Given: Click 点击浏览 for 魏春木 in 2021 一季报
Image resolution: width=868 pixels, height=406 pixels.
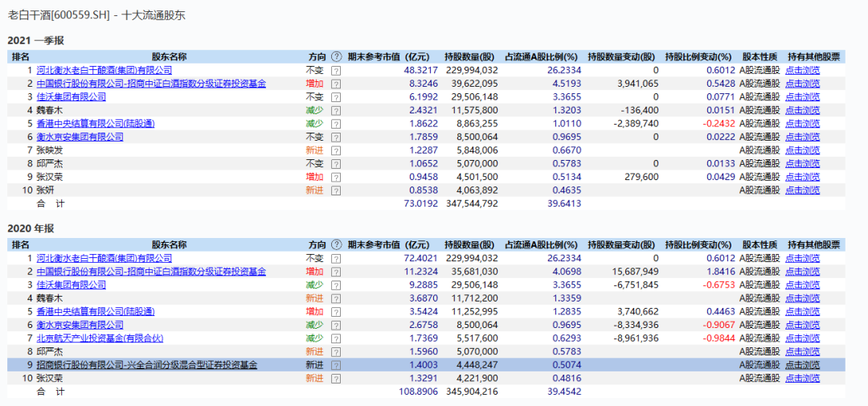Looking at the screenshot, I should (803, 110).
